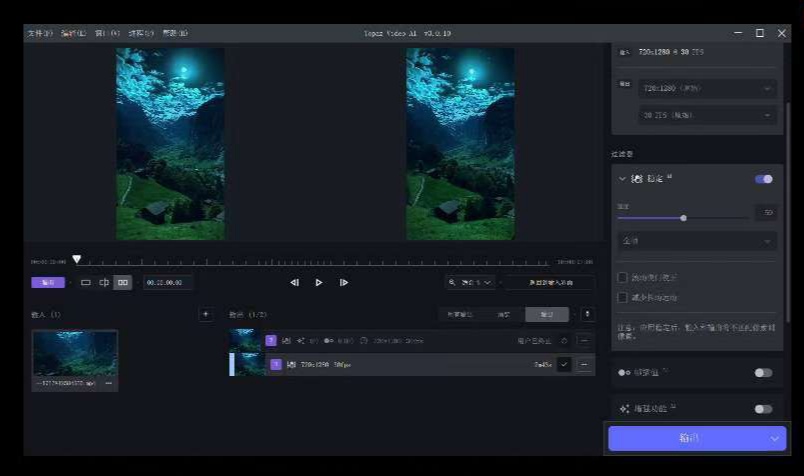This screenshot has width=804, height=476.
Task: Click the Stabilization filter icon in panel
Action: [637, 179]
